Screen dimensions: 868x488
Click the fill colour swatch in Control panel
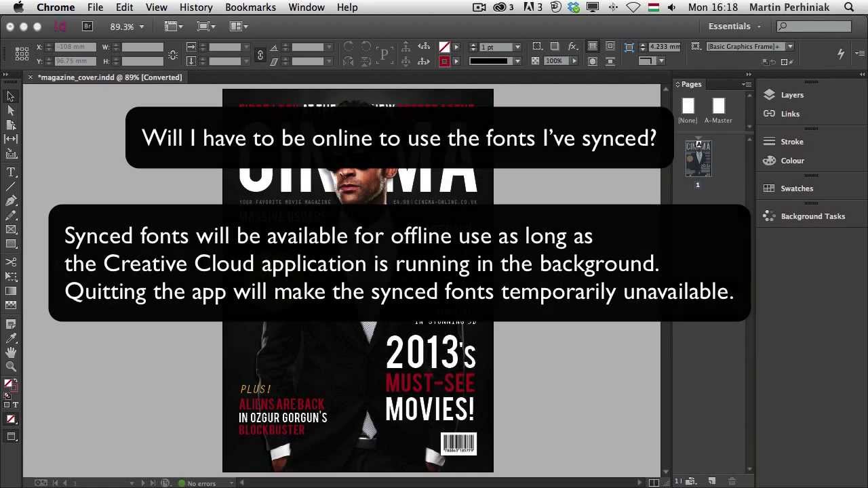pyautogui.click(x=444, y=47)
